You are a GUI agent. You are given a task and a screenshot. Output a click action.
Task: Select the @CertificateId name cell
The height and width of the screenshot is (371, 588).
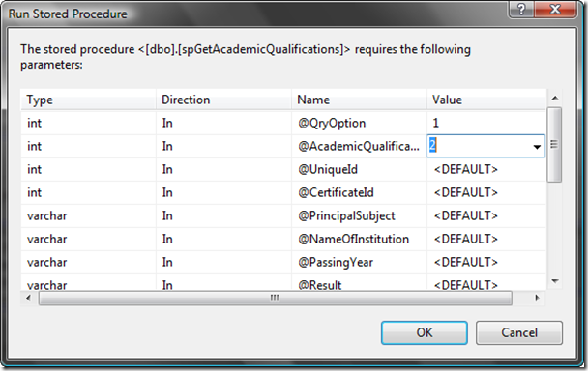359,192
